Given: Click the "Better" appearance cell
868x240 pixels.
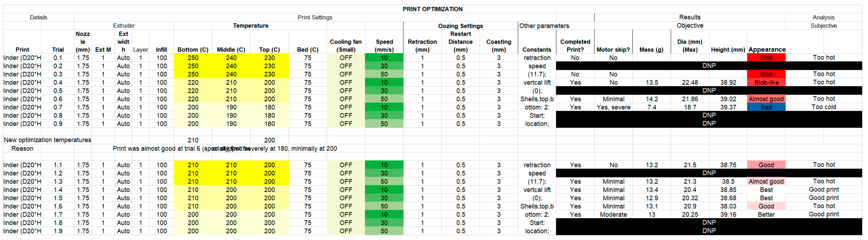Looking at the screenshot, I should click(766, 215).
